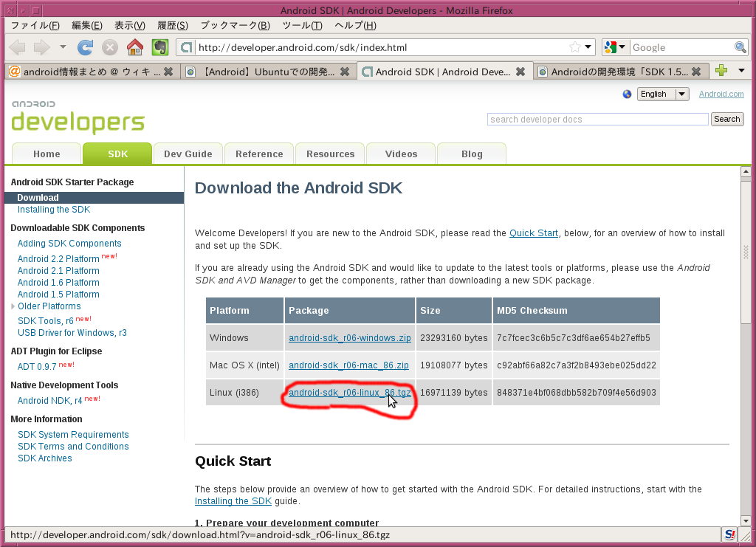
Task: Download android-sdk_r06-windows.zip
Action: tap(349, 338)
